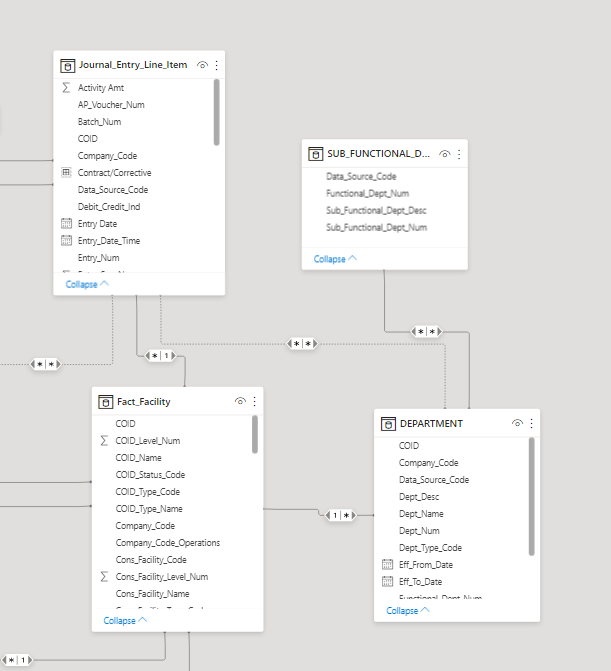
Task: Open more options for SUB_FUNCTIONAL_D... table
Action: [459, 154]
